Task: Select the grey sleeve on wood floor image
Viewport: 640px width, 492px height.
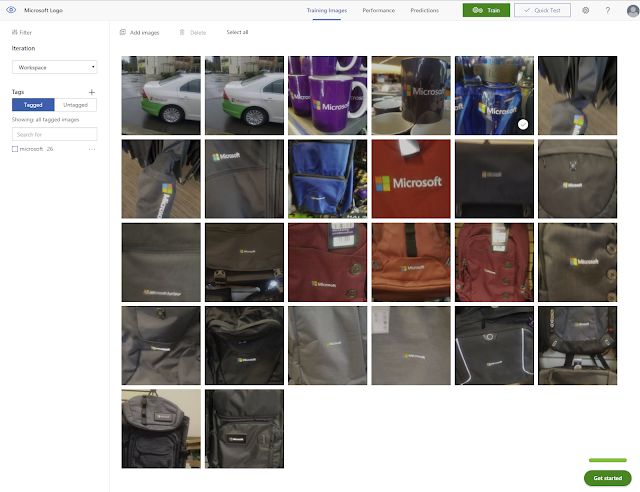Action: [x=161, y=178]
